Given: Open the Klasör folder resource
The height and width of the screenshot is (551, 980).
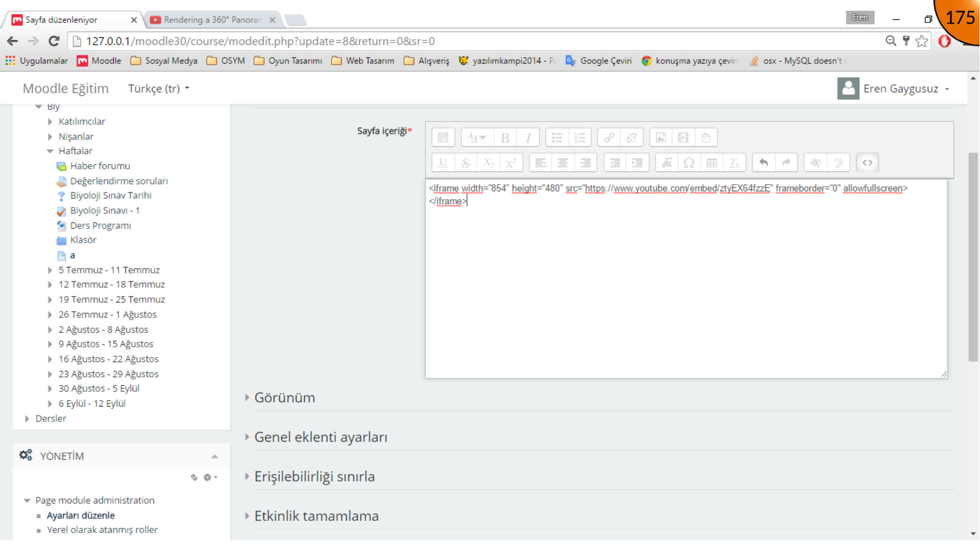Looking at the screenshot, I should [x=83, y=240].
